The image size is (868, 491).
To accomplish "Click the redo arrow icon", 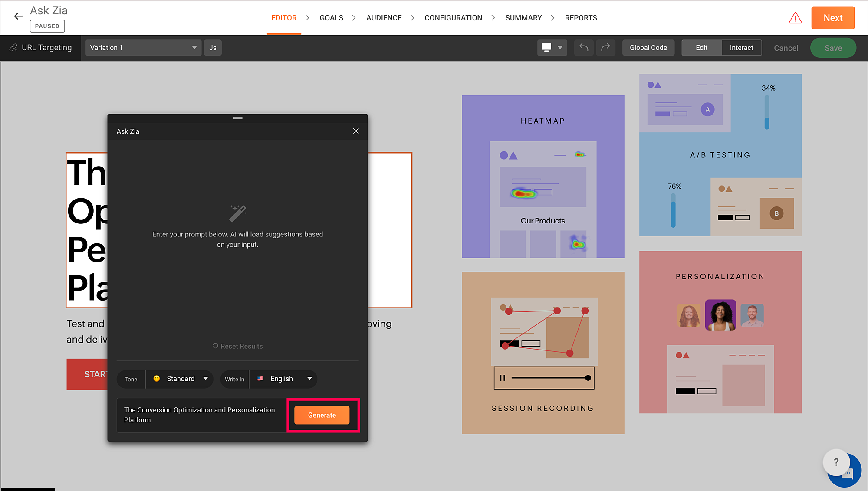I will coord(605,47).
